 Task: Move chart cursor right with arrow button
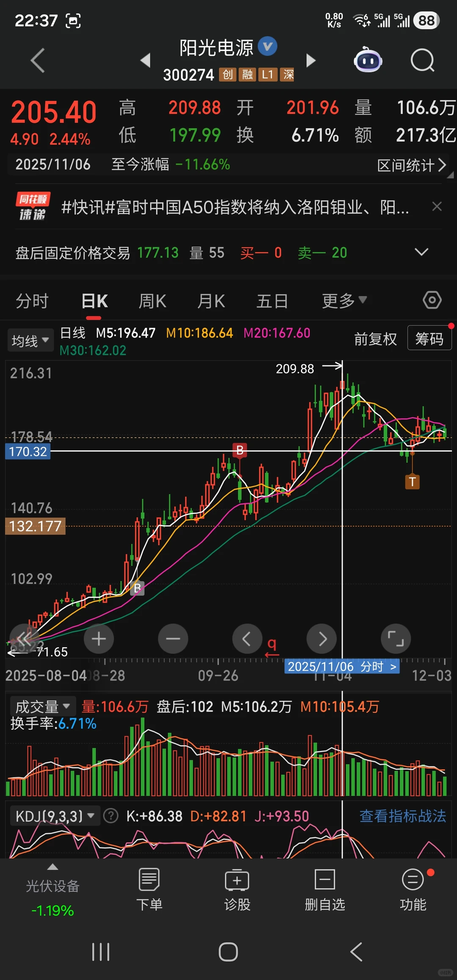(322, 639)
